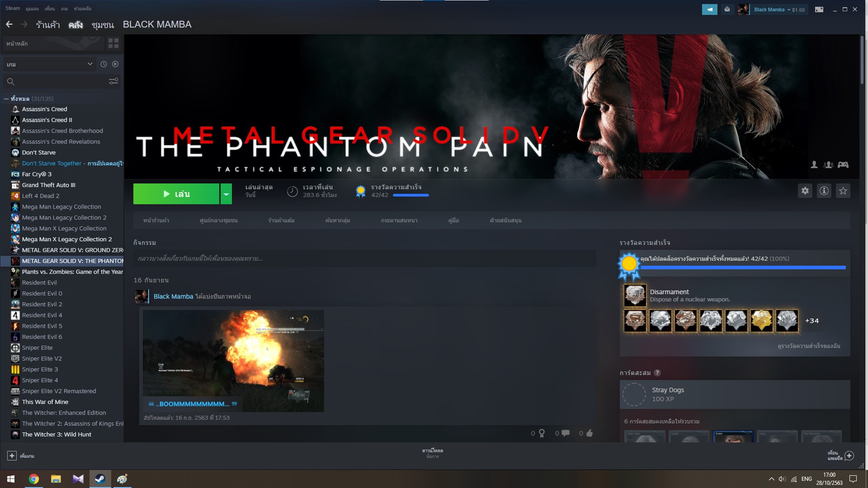Viewport: 868px width, 488px height.
Task: Open the Windows Start menu
Action: (x=11, y=479)
